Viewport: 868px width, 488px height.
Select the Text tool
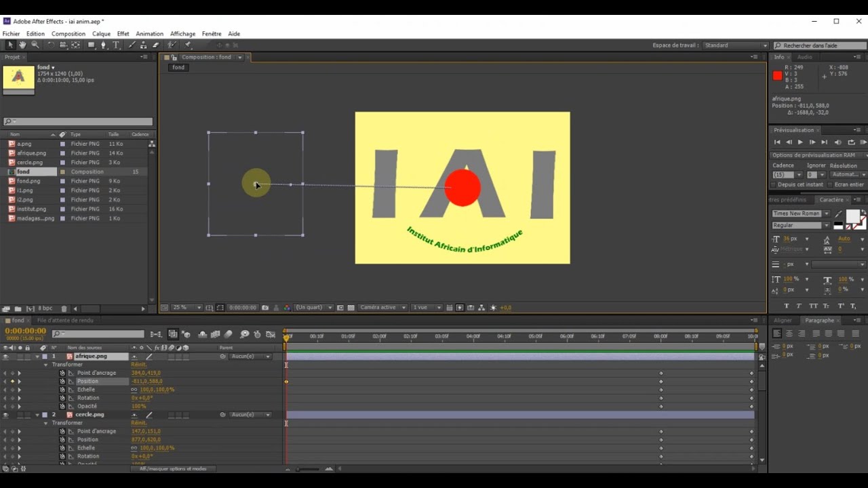click(116, 45)
